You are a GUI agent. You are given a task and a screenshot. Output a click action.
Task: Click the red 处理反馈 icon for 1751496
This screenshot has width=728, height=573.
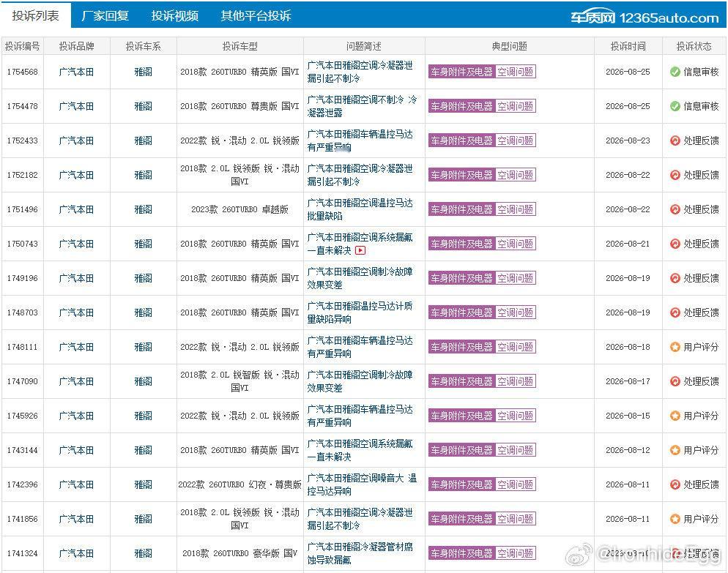[675, 209]
